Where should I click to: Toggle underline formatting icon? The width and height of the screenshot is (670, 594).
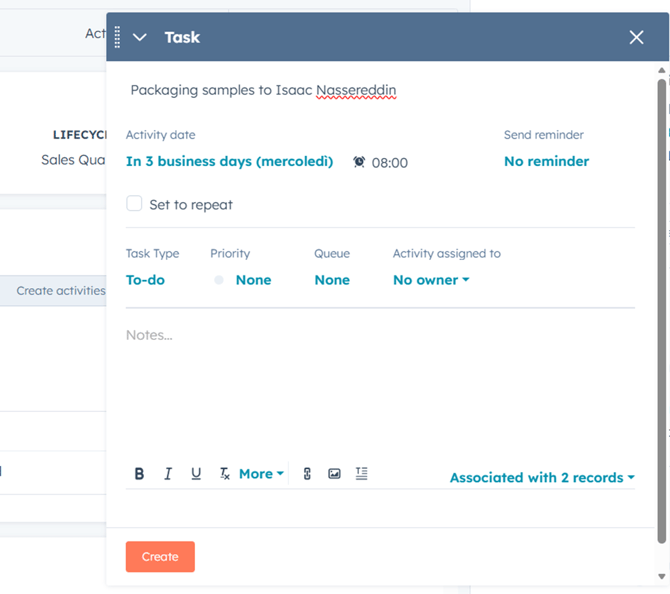[196, 474]
